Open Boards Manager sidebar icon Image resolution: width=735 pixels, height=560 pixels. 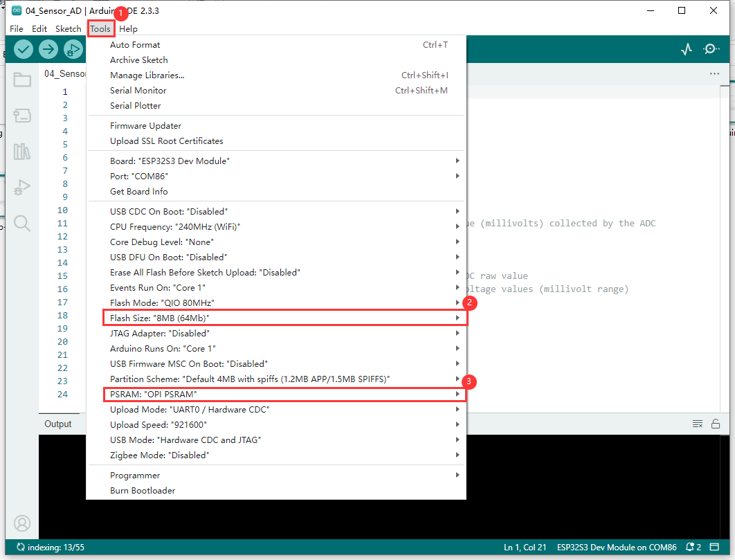tap(22, 116)
